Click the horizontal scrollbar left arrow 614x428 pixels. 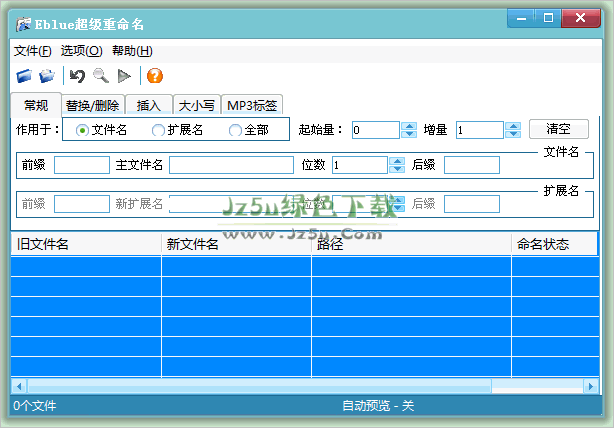coord(18,387)
